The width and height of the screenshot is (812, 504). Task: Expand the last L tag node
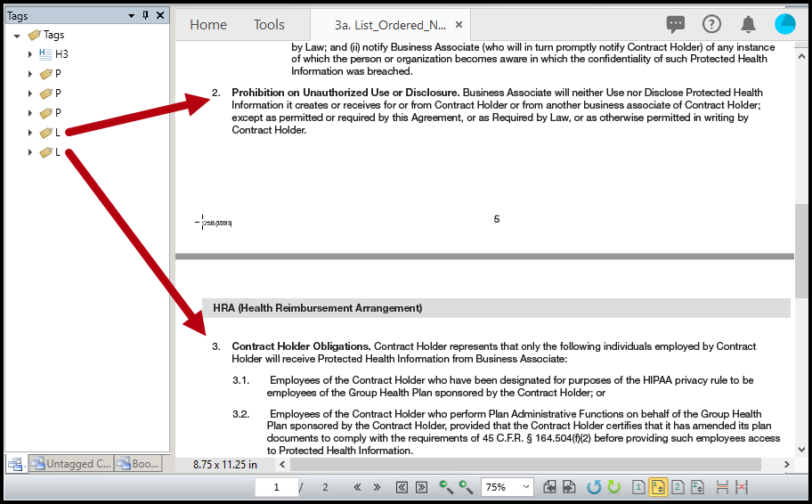click(30, 152)
